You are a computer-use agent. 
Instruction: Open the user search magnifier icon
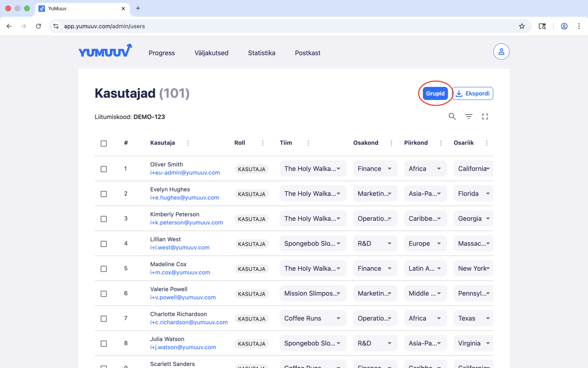pyautogui.click(x=452, y=117)
